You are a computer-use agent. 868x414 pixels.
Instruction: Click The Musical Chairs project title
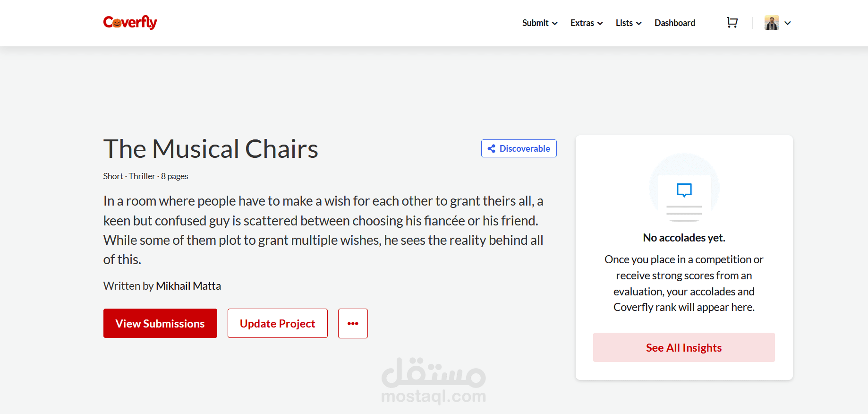[x=211, y=149]
